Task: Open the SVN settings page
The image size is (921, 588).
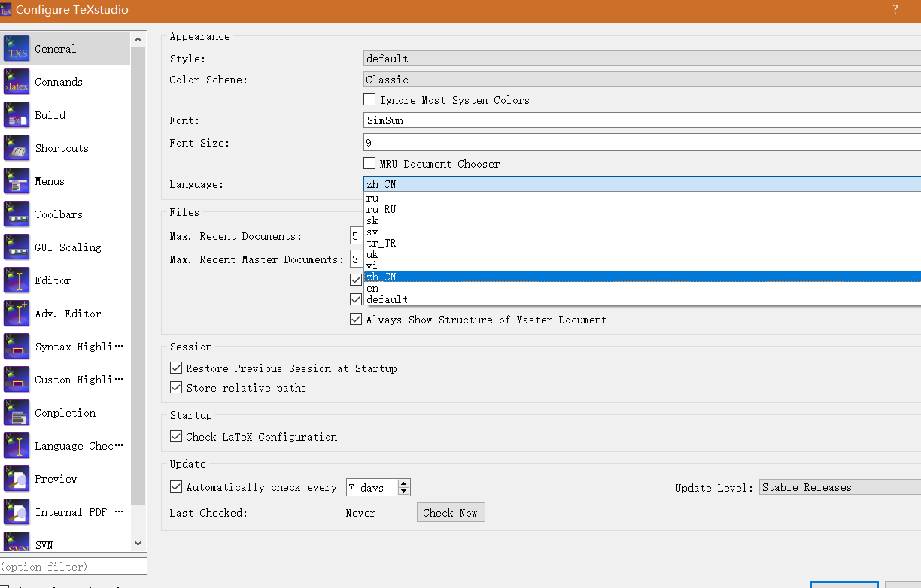Action: (x=65, y=541)
